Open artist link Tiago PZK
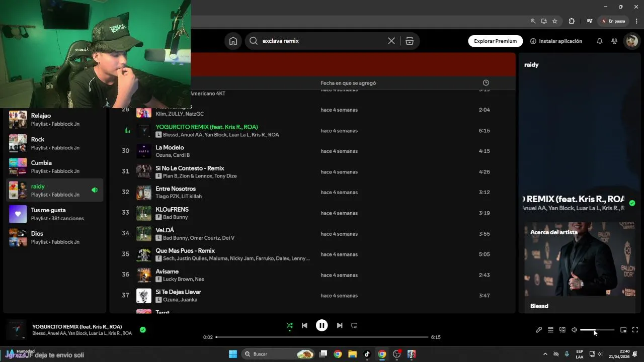Image resolution: width=644 pixels, height=362 pixels. (167, 197)
